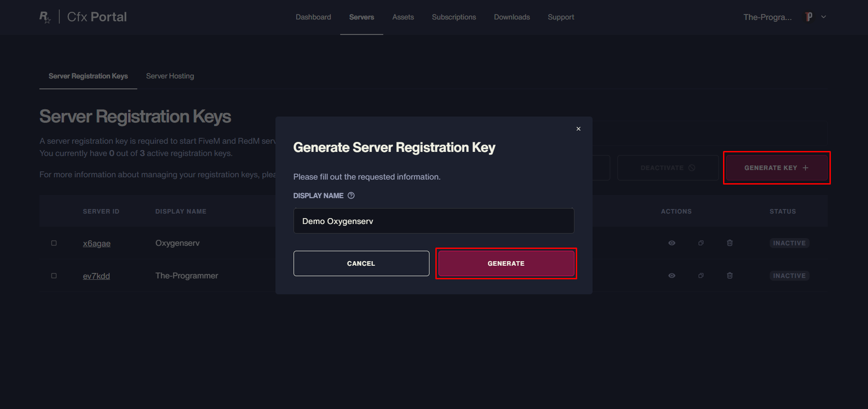Screen dimensions: 868x409
Task: Copy the x6agae server key
Action: pyautogui.click(x=701, y=243)
